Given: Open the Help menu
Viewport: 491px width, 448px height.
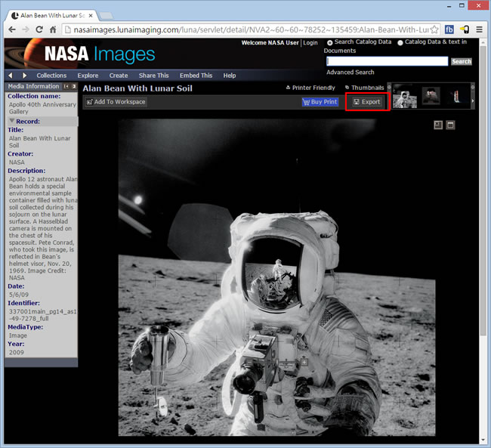Looking at the screenshot, I should click(230, 76).
